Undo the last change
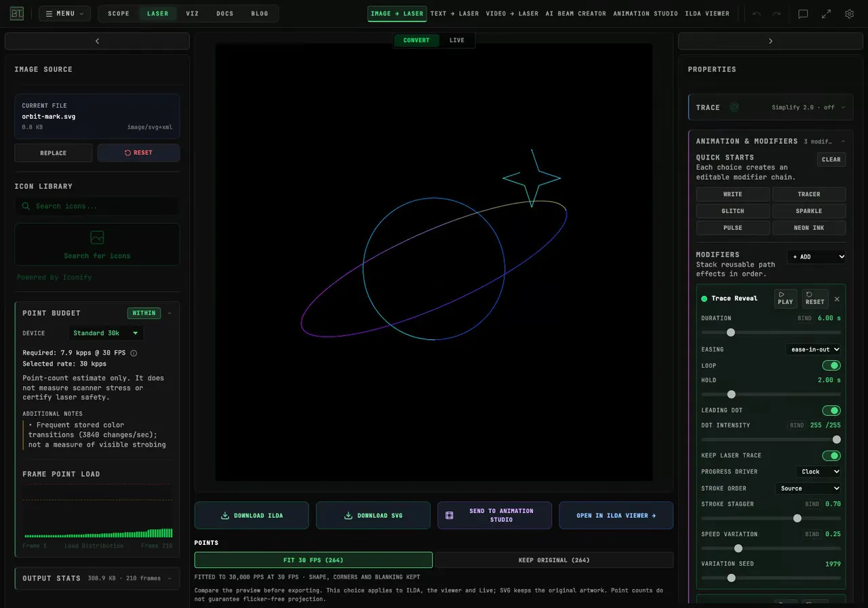 [x=757, y=14]
